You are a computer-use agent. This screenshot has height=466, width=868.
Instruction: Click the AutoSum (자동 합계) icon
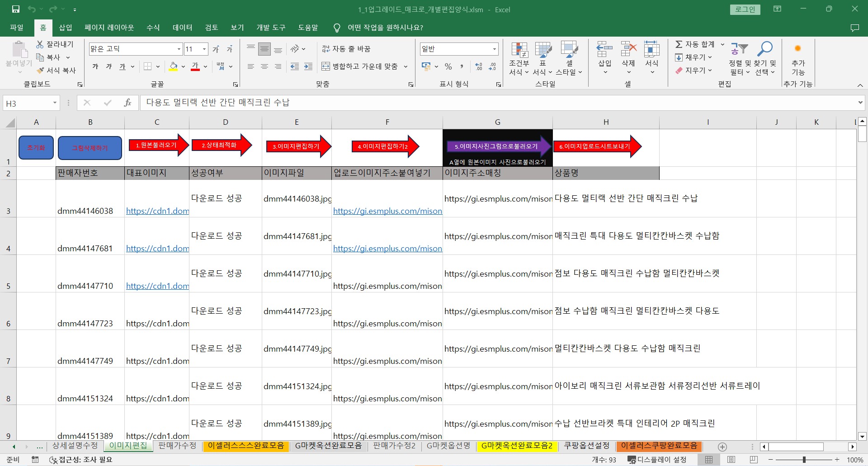pyautogui.click(x=679, y=44)
